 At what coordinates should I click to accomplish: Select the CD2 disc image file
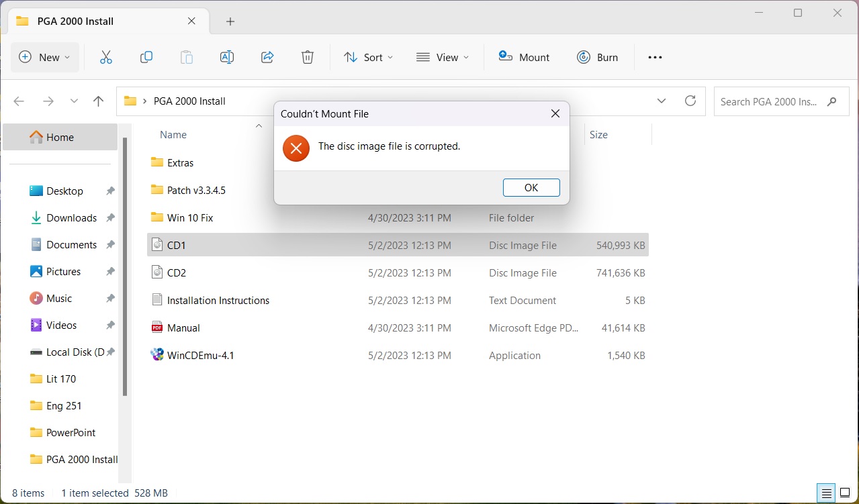(x=398, y=272)
